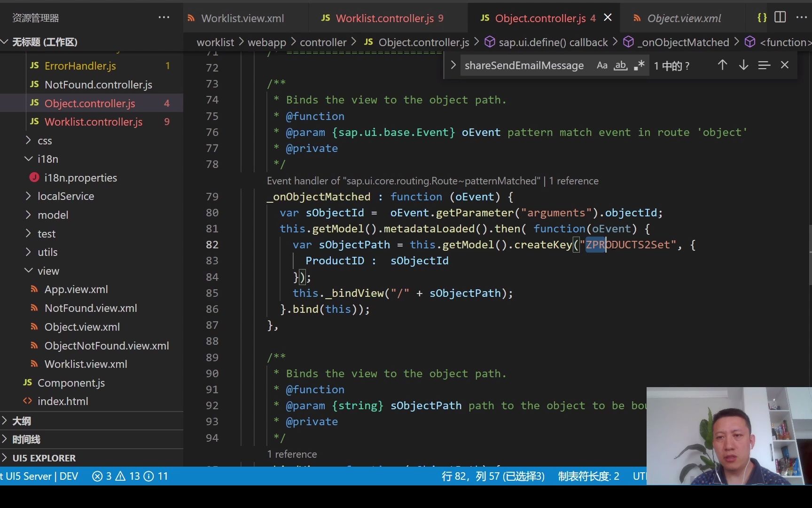Click inside the search input field

click(x=524, y=65)
